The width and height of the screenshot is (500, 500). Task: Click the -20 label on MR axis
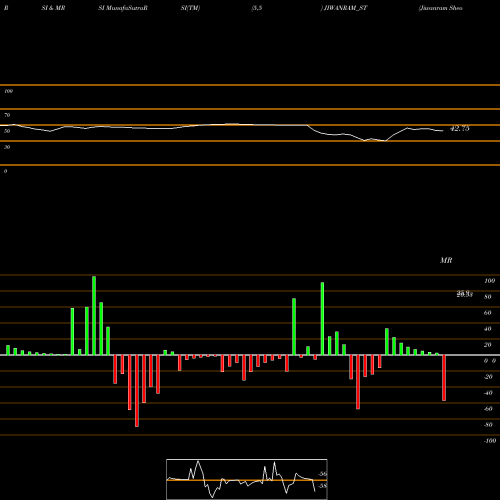pos(488,377)
